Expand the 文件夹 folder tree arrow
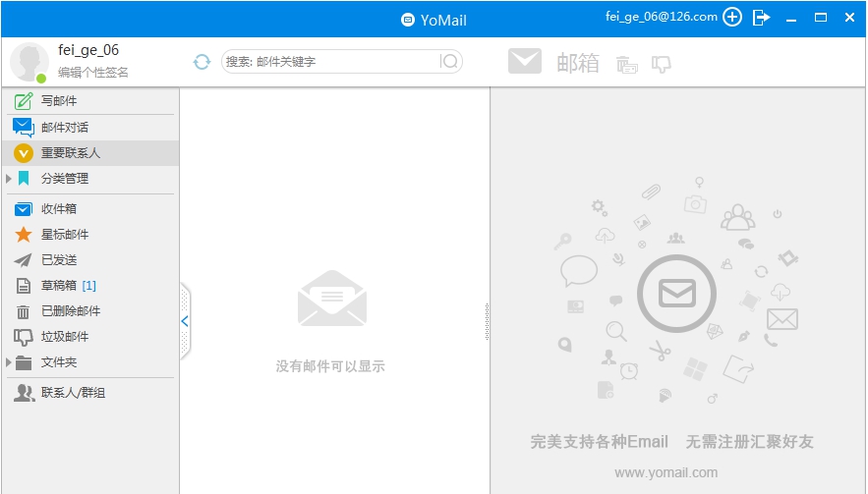The height and width of the screenshot is (494, 868). [8, 362]
